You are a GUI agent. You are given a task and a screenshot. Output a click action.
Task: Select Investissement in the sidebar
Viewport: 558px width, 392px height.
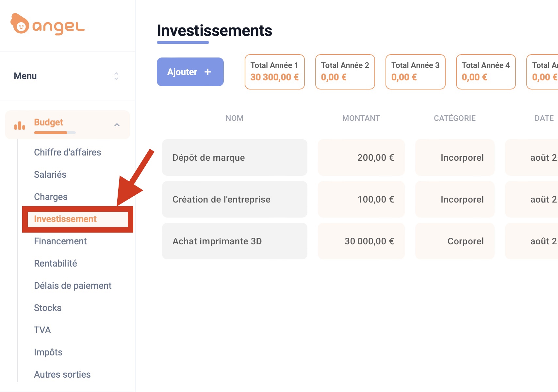[65, 219]
